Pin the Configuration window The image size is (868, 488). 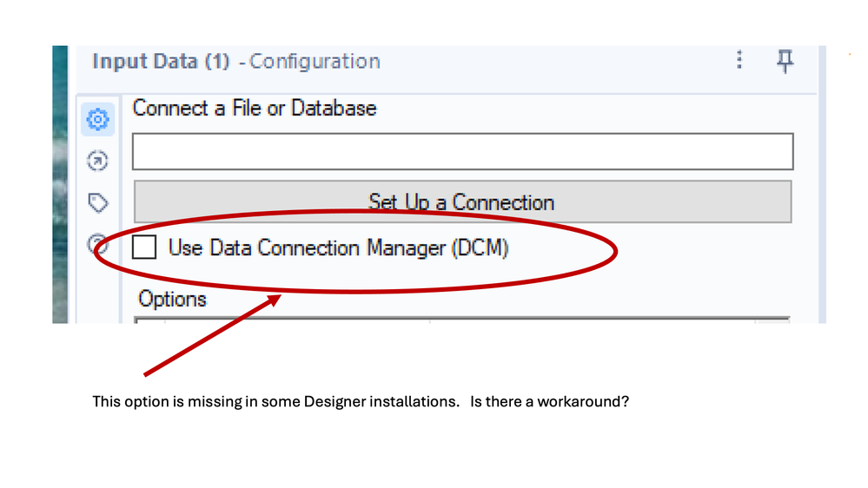pos(785,60)
